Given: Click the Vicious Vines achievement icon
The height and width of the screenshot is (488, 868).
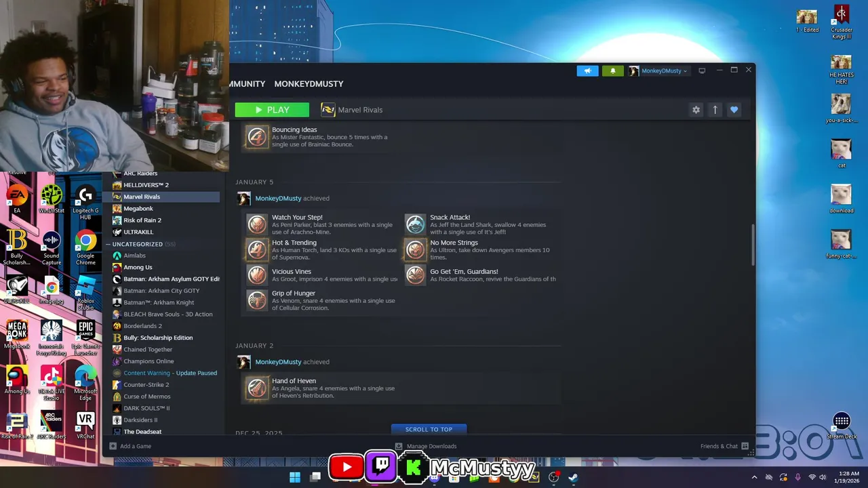Looking at the screenshot, I should [x=256, y=274].
